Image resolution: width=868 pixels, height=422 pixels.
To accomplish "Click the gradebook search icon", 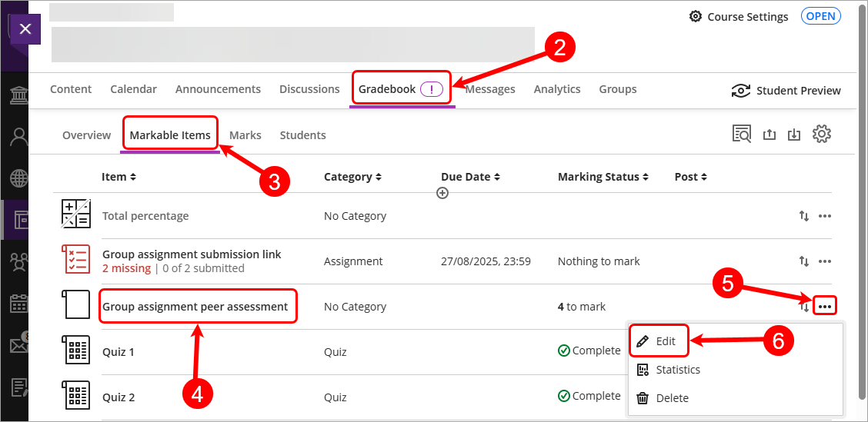I will tap(742, 135).
